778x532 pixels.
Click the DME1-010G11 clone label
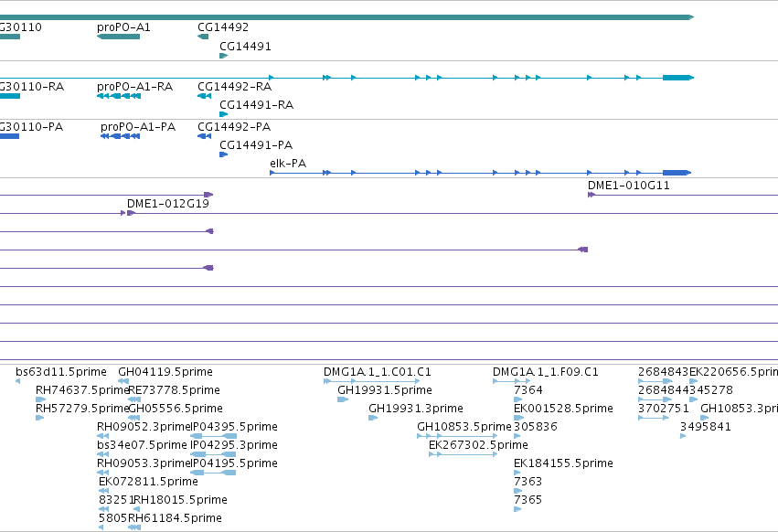pyautogui.click(x=629, y=186)
